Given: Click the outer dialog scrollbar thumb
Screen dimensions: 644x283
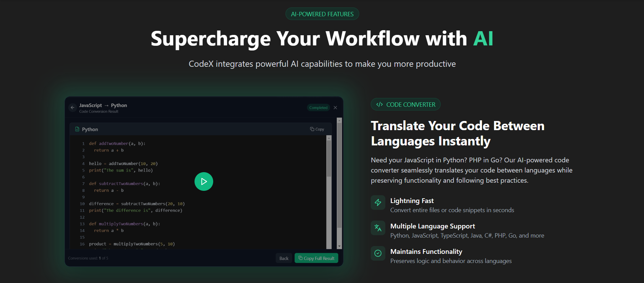Looking at the screenshot, I should [x=339, y=175].
